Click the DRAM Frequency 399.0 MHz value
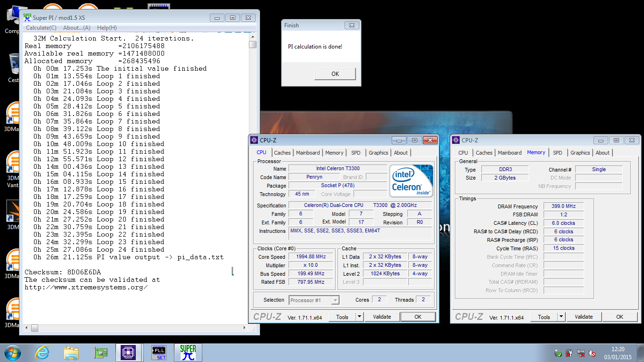Viewport: 644px width, 362px height. click(563, 206)
